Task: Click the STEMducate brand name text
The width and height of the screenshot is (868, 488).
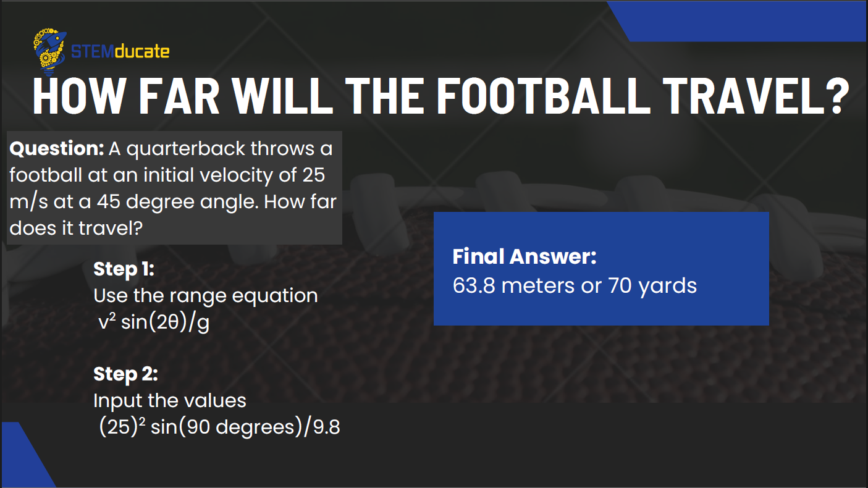Action: pos(120,51)
